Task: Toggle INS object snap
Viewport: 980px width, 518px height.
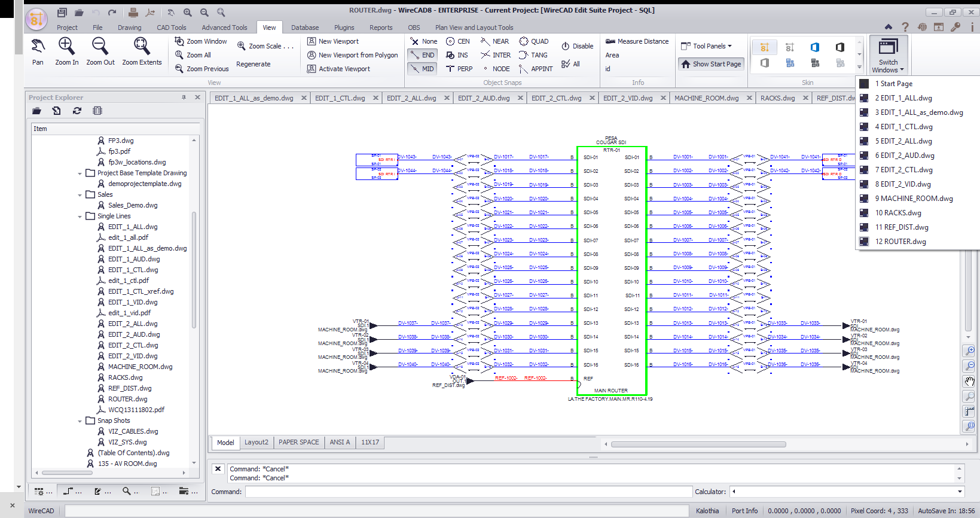Action: coord(457,55)
